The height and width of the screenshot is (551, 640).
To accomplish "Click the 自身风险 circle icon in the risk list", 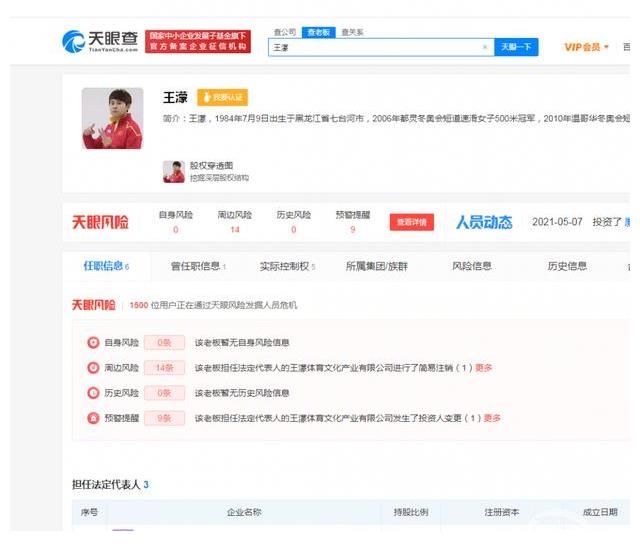I will (93, 342).
